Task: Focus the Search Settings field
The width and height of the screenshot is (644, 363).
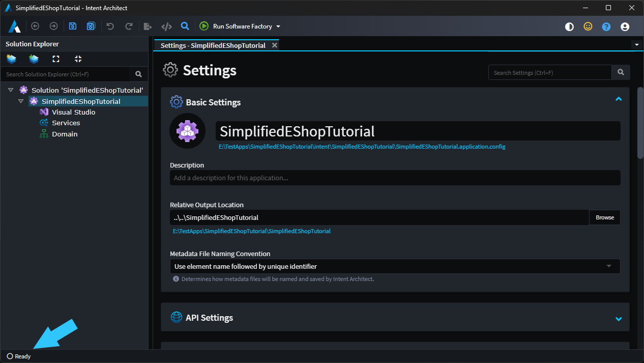Action: tap(550, 72)
